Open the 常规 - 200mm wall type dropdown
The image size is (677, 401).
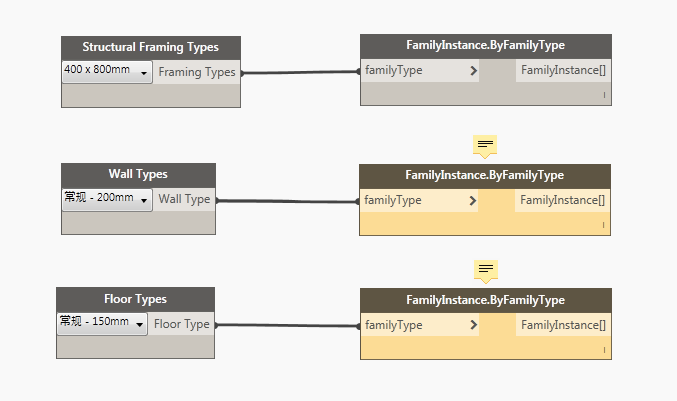107,199
